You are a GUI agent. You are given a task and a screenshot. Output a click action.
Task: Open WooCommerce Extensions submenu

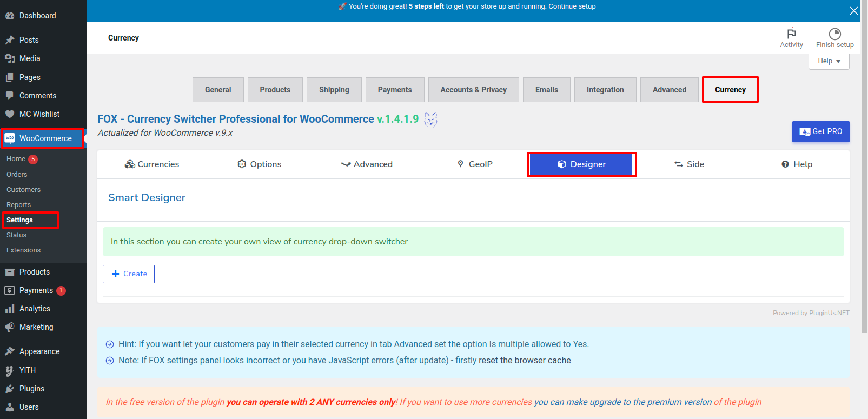click(x=23, y=250)
